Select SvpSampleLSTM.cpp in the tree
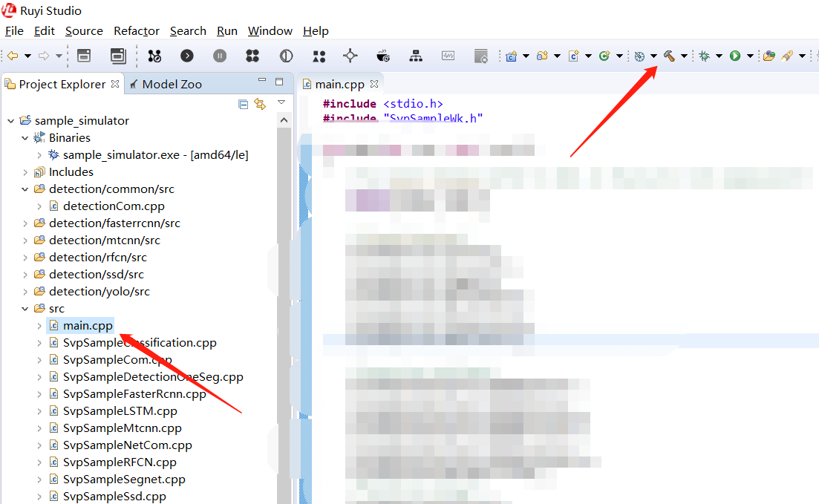This screenshot has width=819, height=504. point(120,411)
